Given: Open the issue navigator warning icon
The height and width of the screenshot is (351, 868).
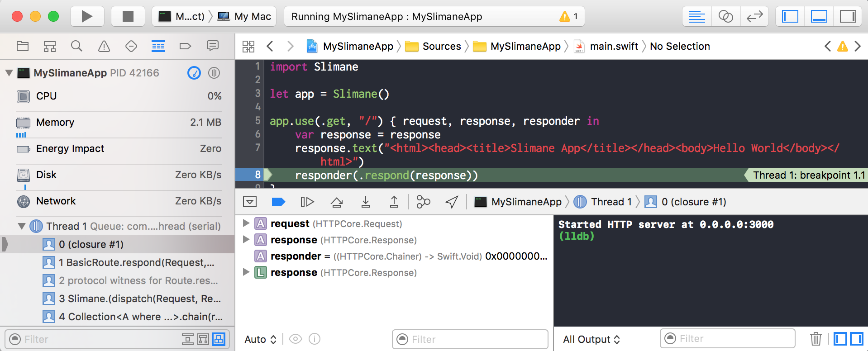Looking at the screenshot, I should (x=104, y=46).
